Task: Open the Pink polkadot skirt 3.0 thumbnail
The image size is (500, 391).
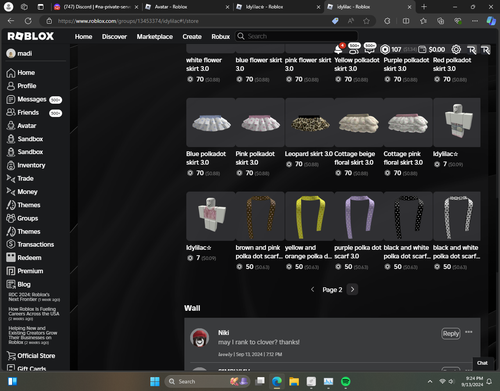Action: tap(260, 123)
